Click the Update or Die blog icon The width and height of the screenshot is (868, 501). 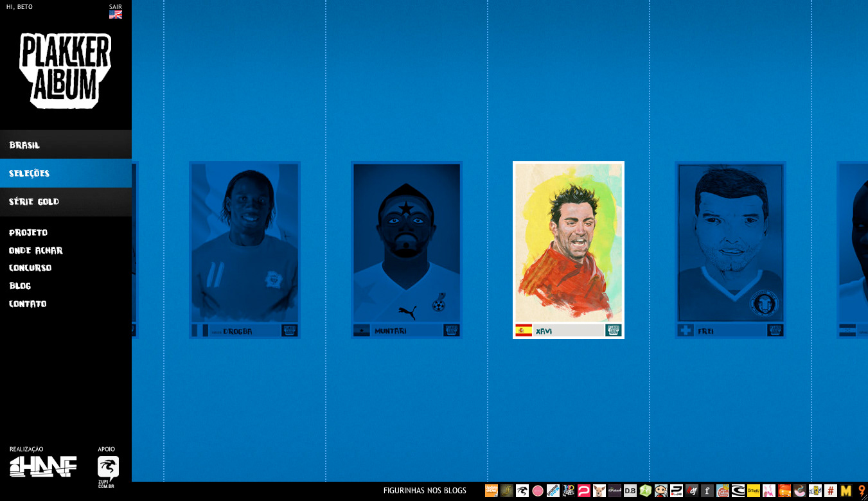click(x=492, y=491)
